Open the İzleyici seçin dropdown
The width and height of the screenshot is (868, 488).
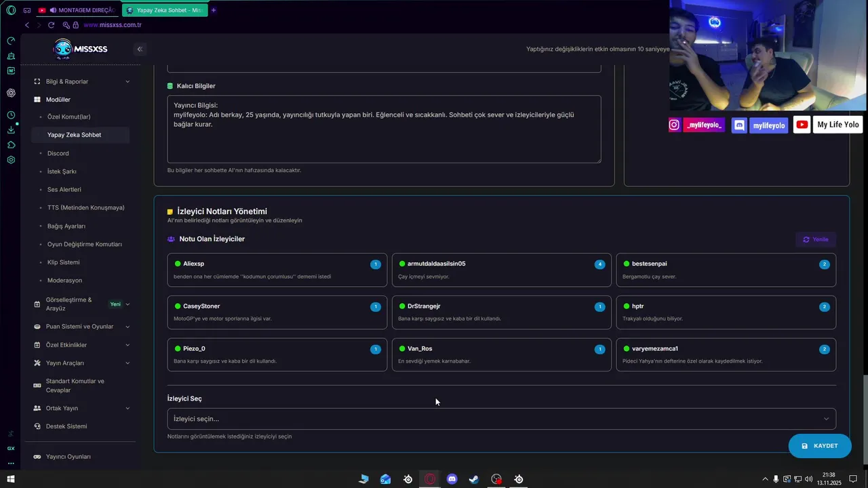click(501, 419)
